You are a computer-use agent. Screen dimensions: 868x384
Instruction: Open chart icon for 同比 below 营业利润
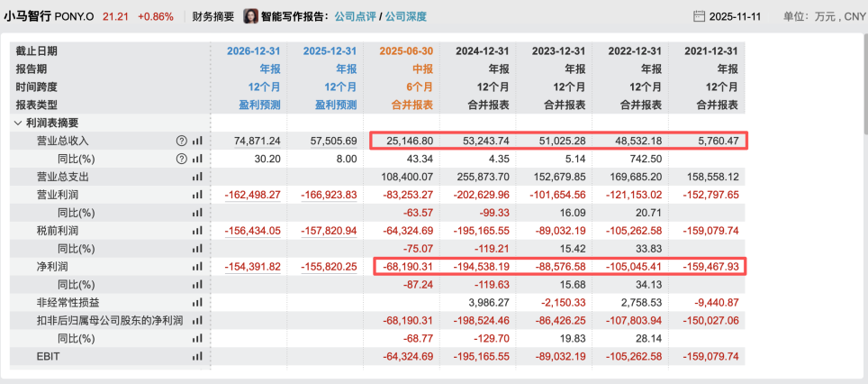click(x=197, y=213)
